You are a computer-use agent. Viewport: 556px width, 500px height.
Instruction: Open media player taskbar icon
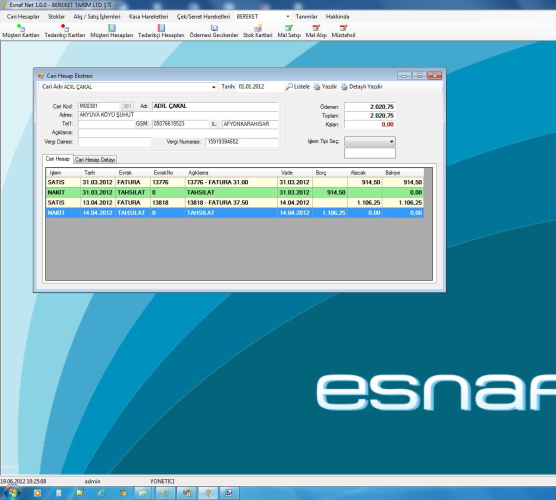point(37,493)
